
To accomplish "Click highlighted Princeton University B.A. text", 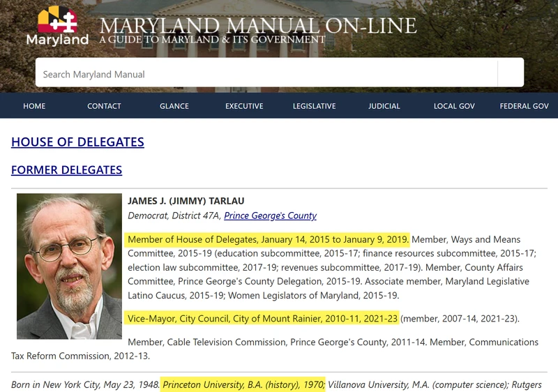I will point(243,384).
